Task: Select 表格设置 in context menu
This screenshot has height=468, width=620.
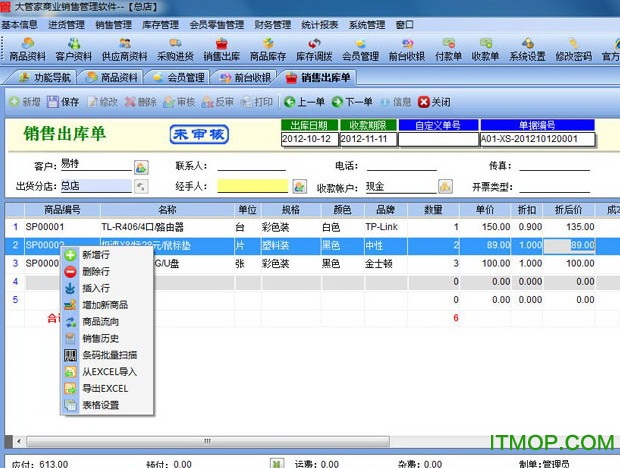Action: coord(107,405)
